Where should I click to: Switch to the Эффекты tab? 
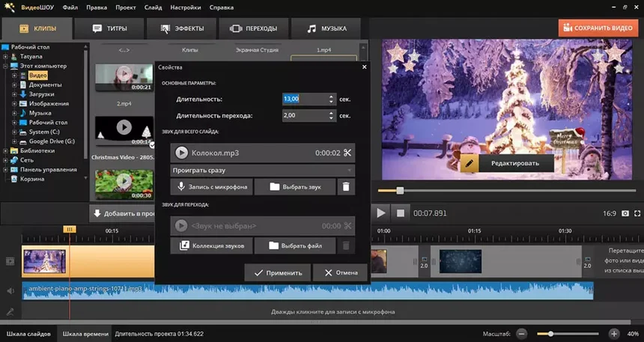(x=181, y=28)
